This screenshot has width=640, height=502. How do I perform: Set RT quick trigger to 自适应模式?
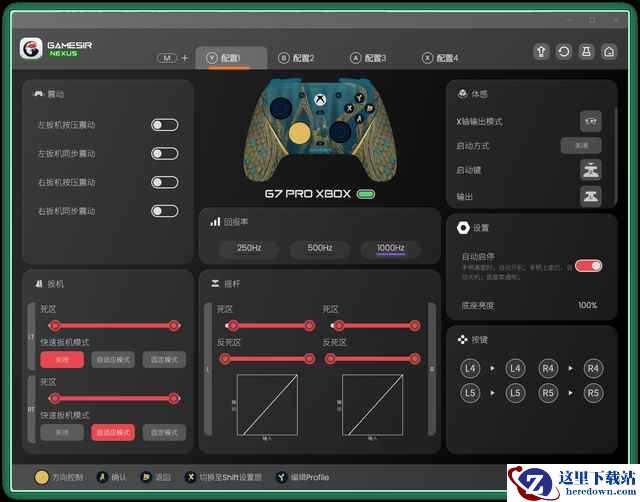(x=113, y=433)
